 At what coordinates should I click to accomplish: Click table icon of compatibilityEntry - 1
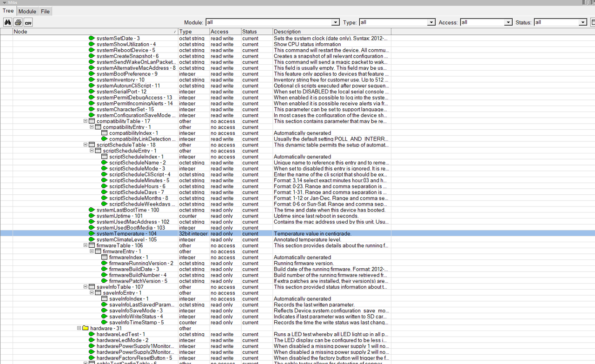[98, 127]
